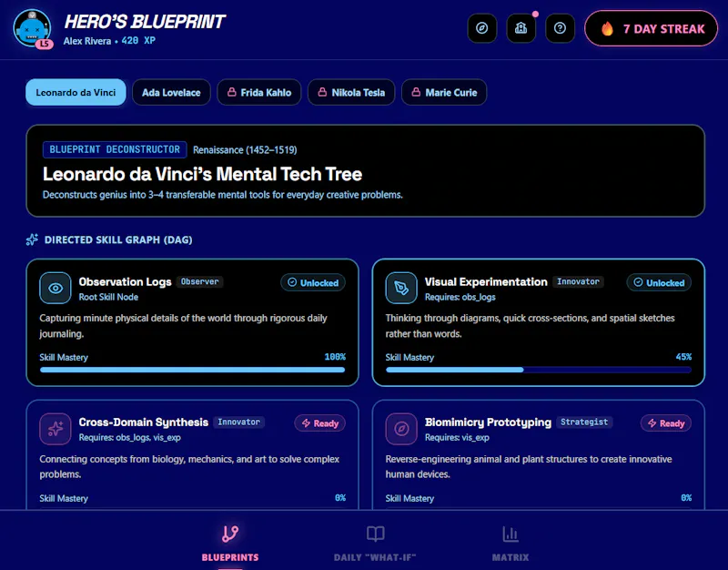Click the branch icon above Blueprints
728x570 pixels.
[230, 534]
